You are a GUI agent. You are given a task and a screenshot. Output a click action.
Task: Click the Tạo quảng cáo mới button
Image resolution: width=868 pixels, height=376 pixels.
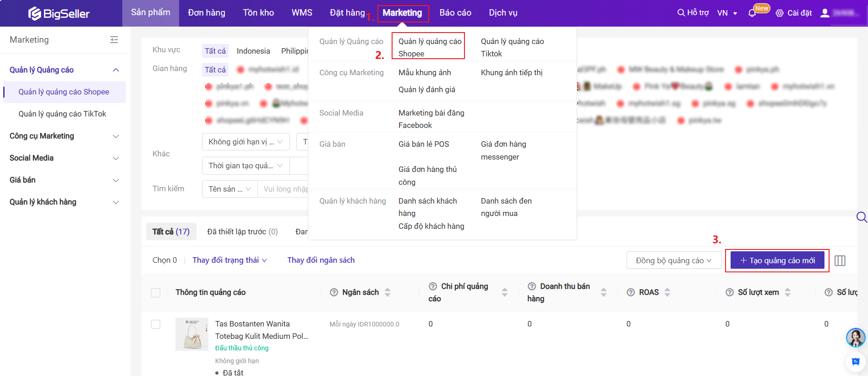click(x=777, y=260)
